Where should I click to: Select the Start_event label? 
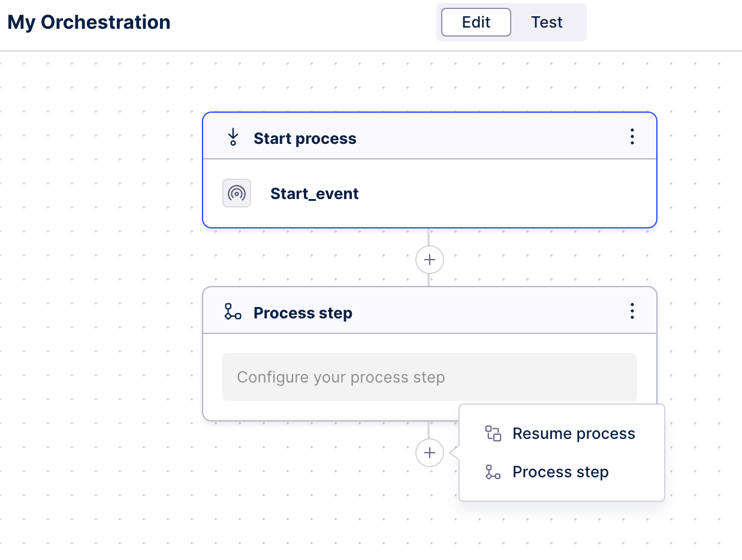314,194
